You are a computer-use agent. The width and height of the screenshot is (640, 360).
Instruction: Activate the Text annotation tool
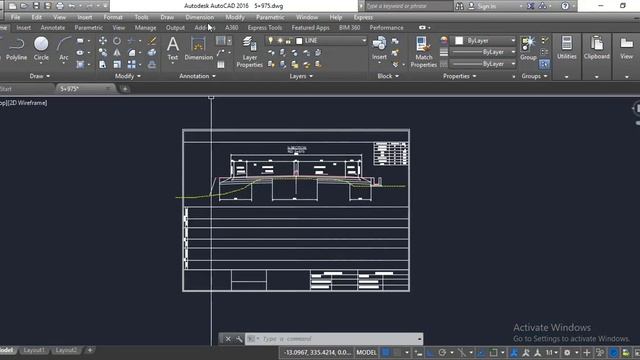[x=173, y=48]
